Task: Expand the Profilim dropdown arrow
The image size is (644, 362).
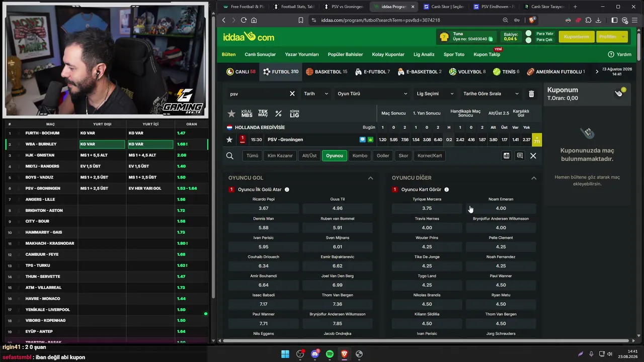Action: (x=624, y=37)
